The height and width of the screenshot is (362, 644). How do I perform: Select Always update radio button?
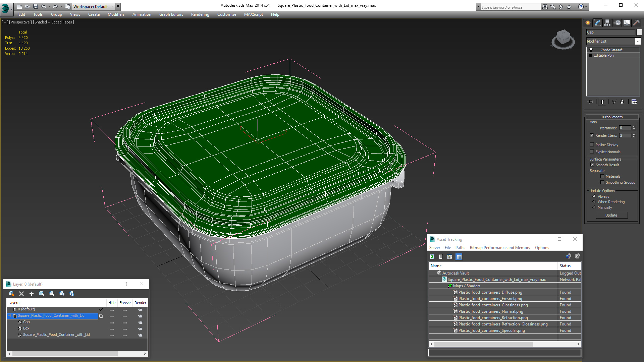(x=594, y=196)
